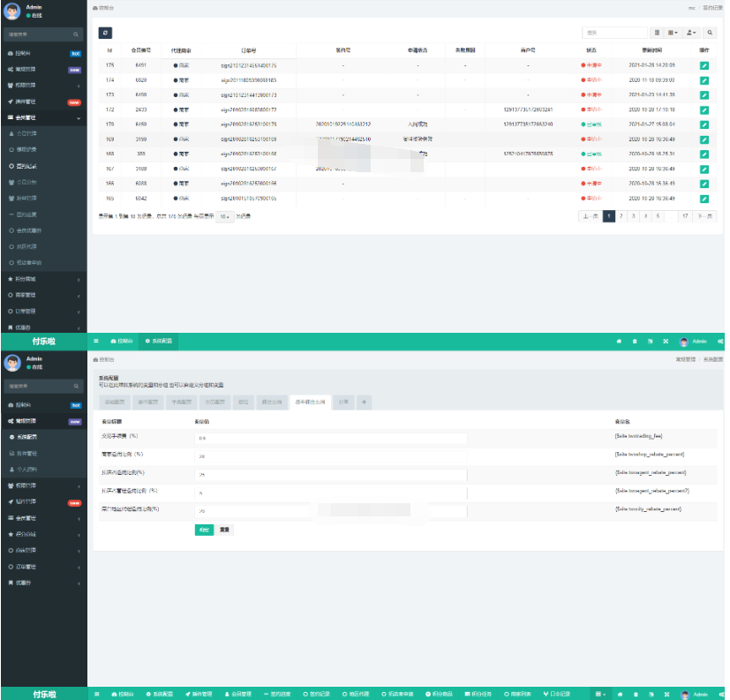Click the green submit button in config form
This screenshot has width=730, height=700.
pos(204,530)
